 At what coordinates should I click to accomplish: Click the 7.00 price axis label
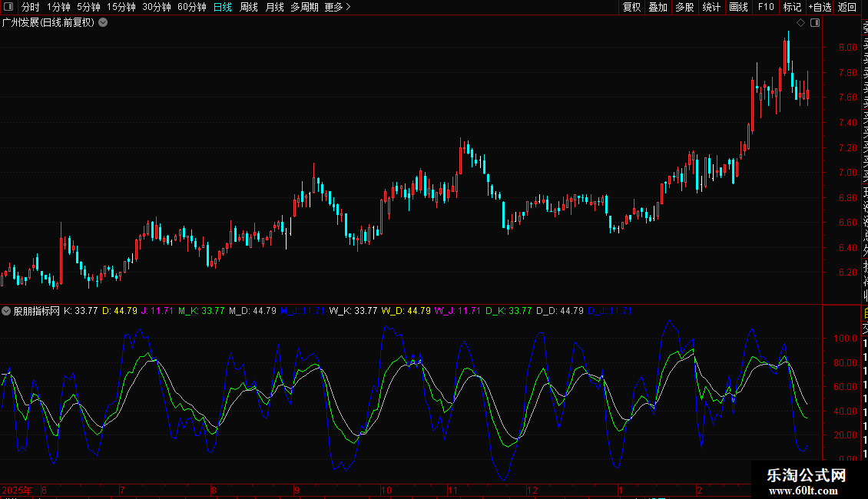(x=847, y=173)
